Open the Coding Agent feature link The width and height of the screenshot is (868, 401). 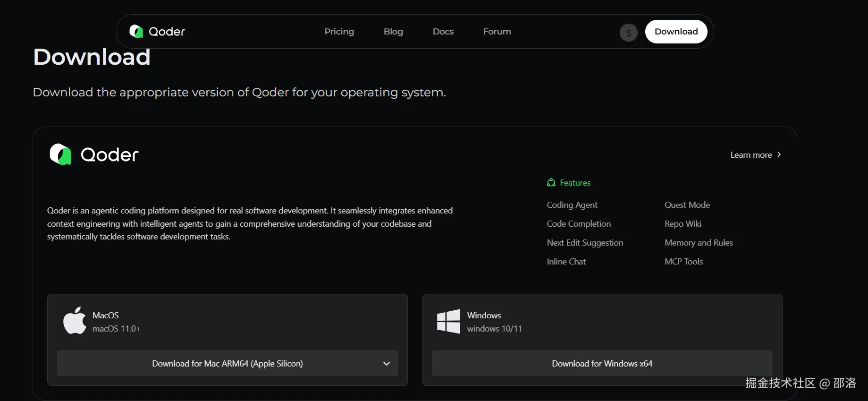click(x=572, y=205)
